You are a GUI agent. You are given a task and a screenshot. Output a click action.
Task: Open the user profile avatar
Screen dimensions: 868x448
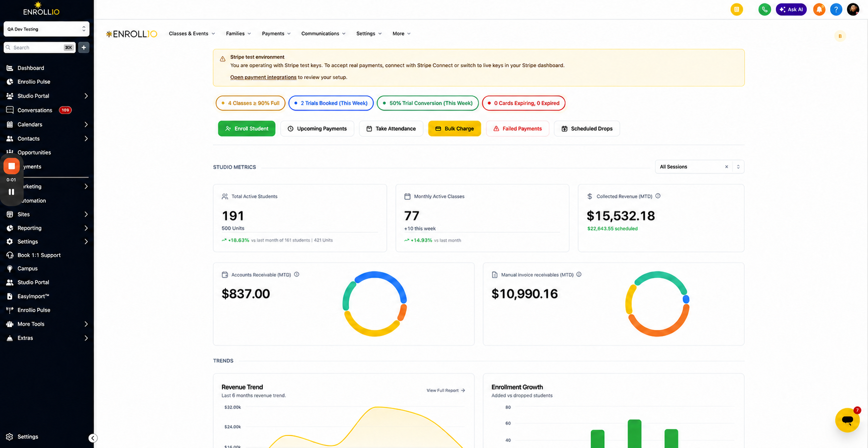[x=853, y=9]
